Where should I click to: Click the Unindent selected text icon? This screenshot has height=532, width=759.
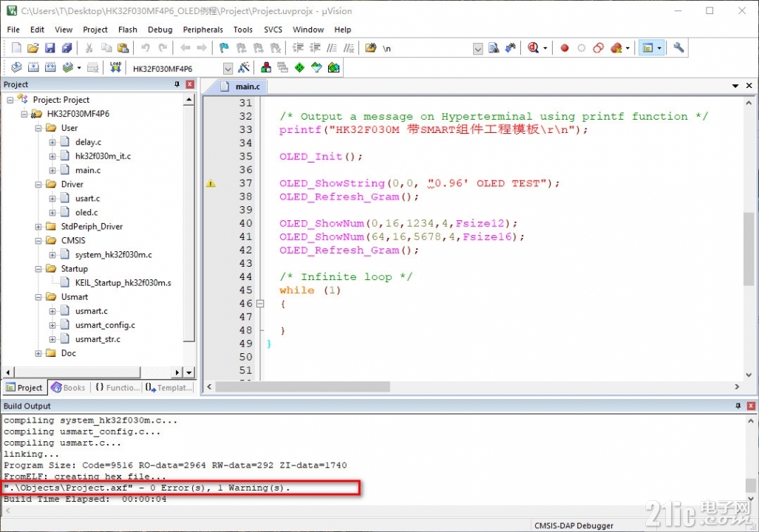pyautogui.click(x=315, y=48)
